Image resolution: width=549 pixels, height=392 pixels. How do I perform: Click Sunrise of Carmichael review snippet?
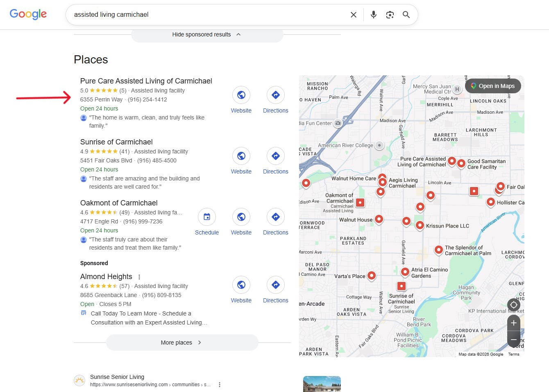tap(145, 182)
